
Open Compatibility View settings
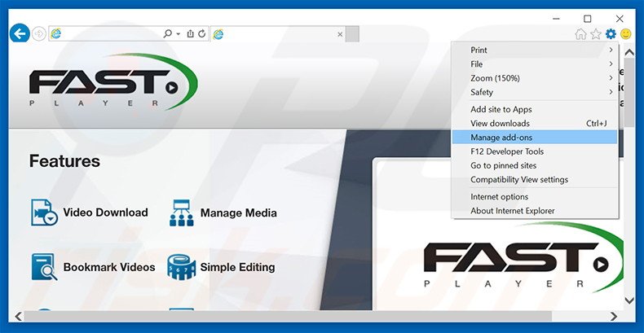coord(535,180)
